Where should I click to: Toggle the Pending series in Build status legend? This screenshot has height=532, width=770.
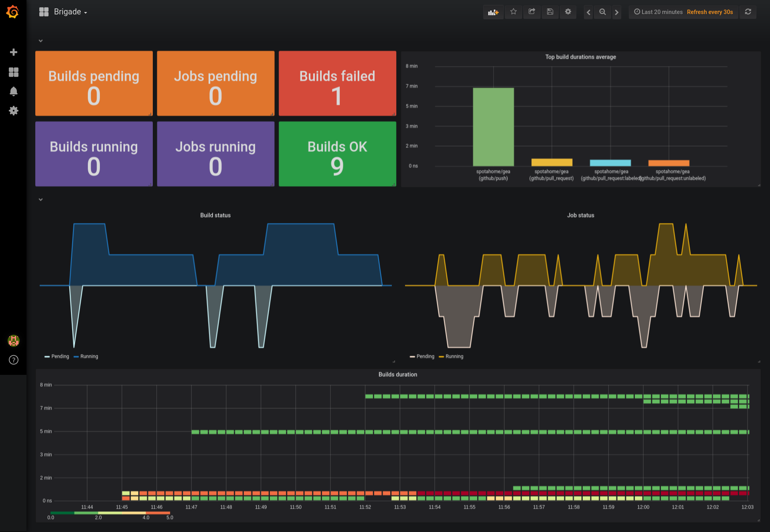coord(60,356)
